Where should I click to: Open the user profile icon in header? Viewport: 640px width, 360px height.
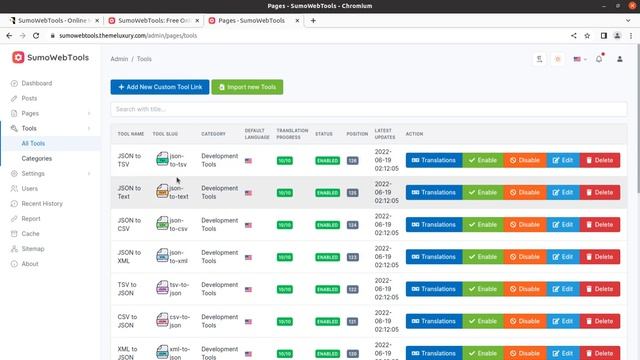coord(620,59)
